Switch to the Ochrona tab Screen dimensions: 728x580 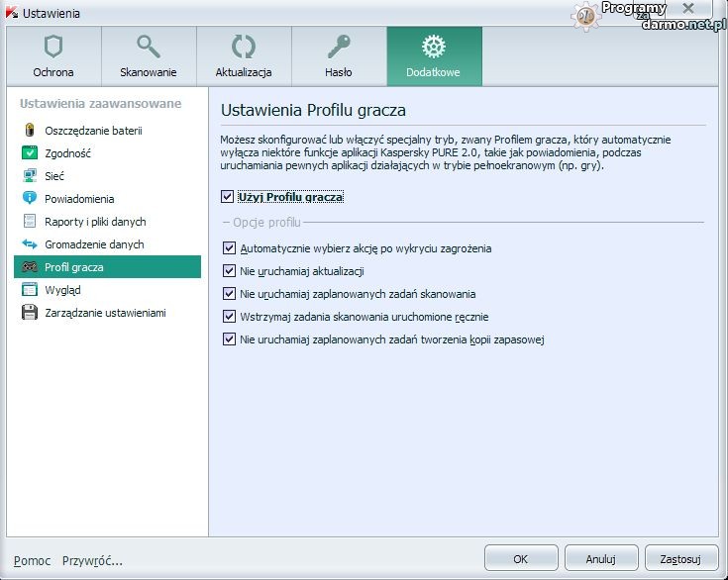tap(53, 56)
